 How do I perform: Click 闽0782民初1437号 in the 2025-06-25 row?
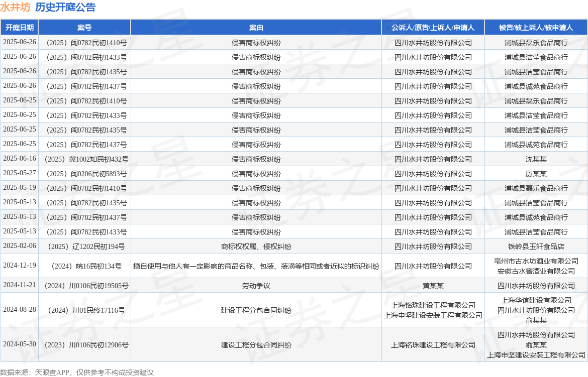pos(86,145)
